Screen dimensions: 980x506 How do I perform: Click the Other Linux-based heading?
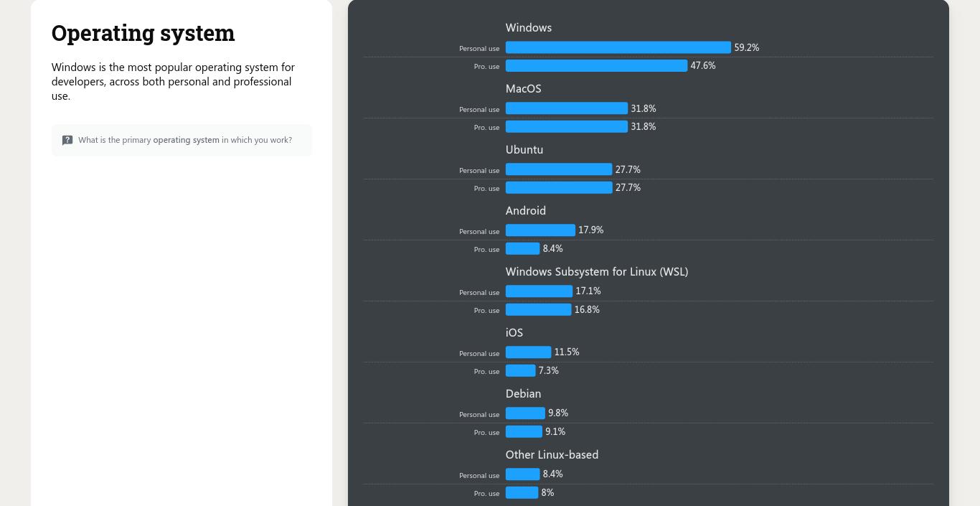[x=552, y=454]
